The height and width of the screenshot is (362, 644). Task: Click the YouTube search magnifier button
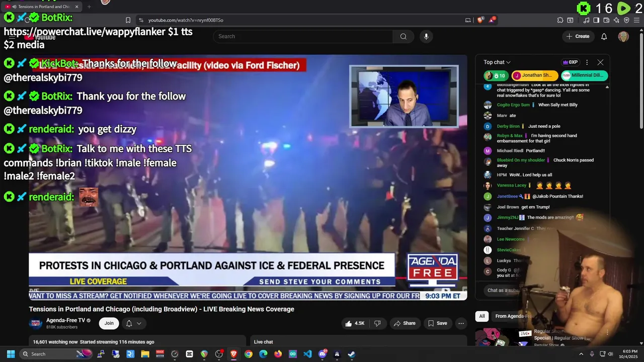click(403, 36)
